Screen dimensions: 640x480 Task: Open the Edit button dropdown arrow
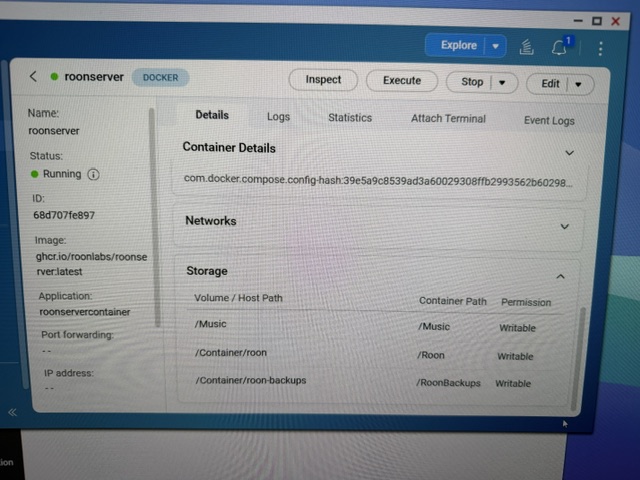click(578, 84)
